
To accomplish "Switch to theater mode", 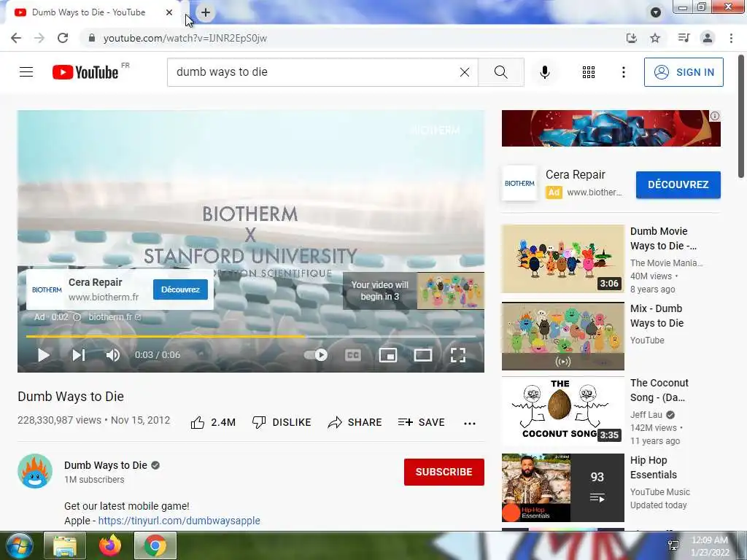I will (423, 355).
